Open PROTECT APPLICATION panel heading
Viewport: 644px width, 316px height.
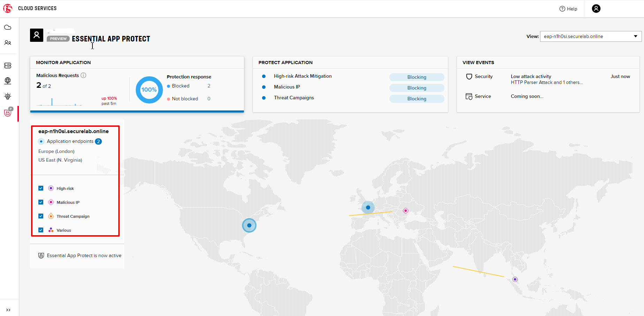(x=285, y=62)
